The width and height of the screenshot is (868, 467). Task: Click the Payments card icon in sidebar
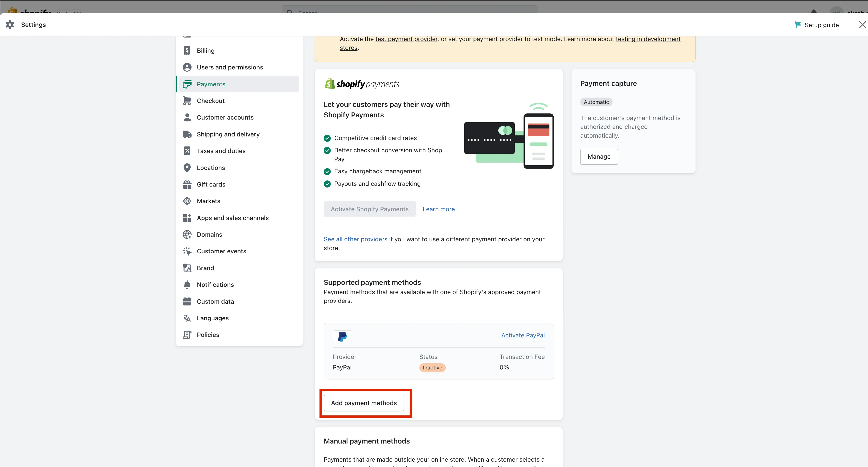coord(187,84)
